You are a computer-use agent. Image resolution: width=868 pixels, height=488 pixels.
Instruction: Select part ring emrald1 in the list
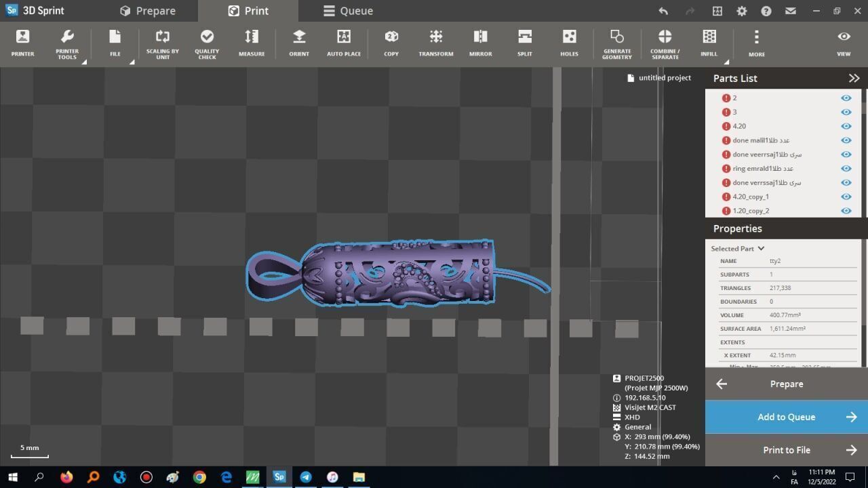[x=762, y=168]
